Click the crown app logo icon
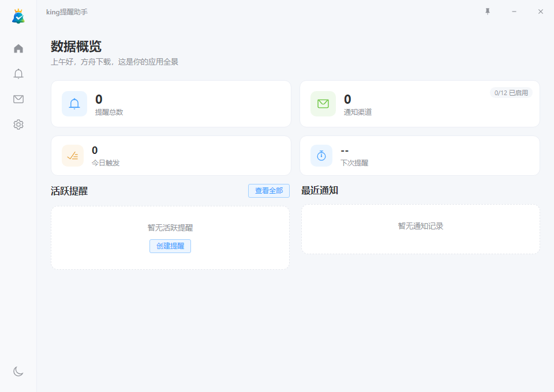554x392 pixels. coord(17,16)
